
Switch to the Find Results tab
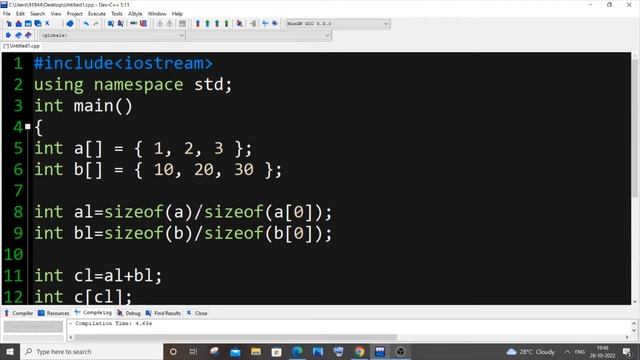tap(163, 313)
